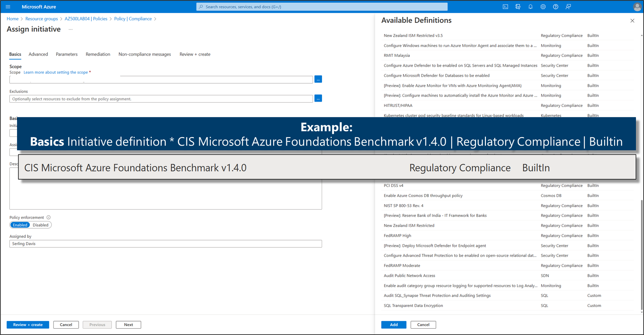Open the Feedback icon
The height and width of the screenshot is (335, 644).
[x=568, y=7]
